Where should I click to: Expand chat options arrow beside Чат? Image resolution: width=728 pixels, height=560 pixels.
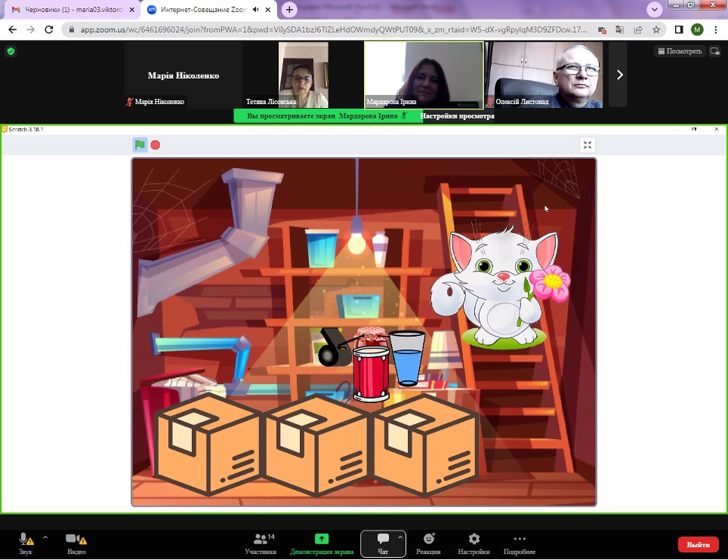pyautogui.click(x=400, y=537)
